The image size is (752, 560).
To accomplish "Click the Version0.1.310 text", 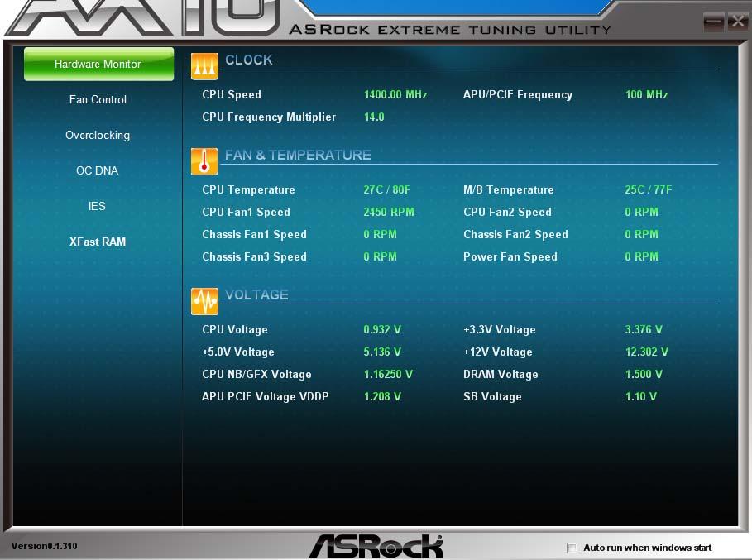I will tap(44, 546).
